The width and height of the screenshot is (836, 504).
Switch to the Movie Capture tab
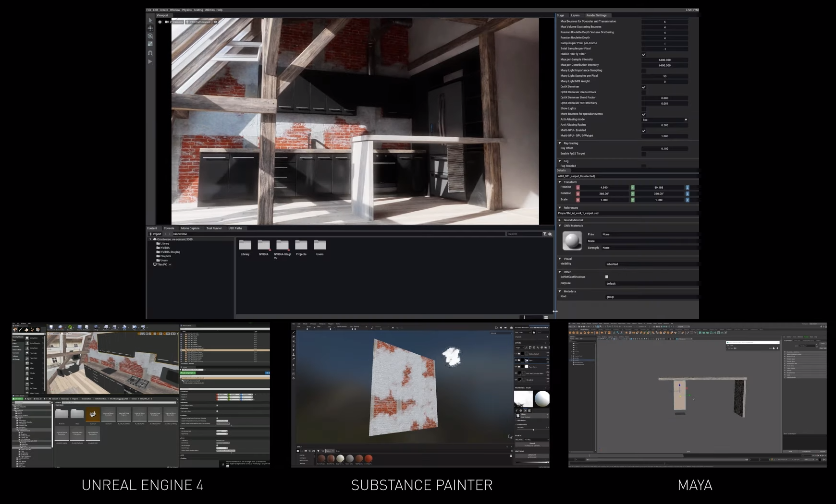click(190, 228)
